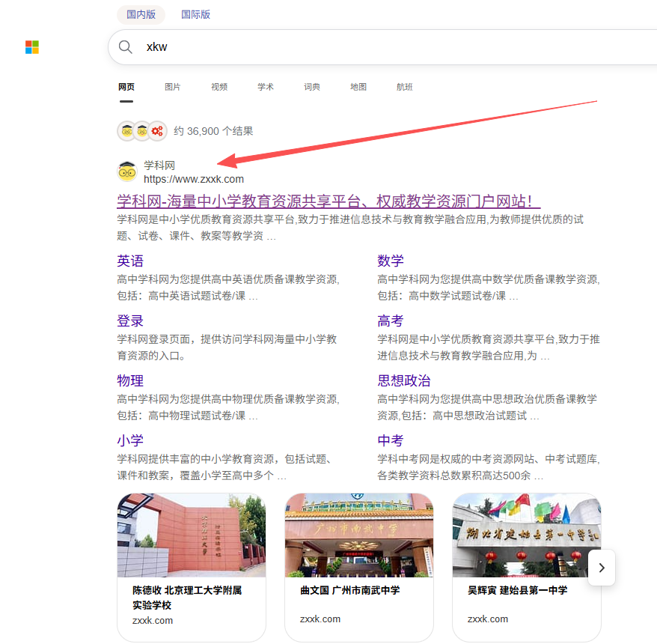Open the 地图 search tab
Viewport: 657px width, 644px height.
tap(358, 87)
